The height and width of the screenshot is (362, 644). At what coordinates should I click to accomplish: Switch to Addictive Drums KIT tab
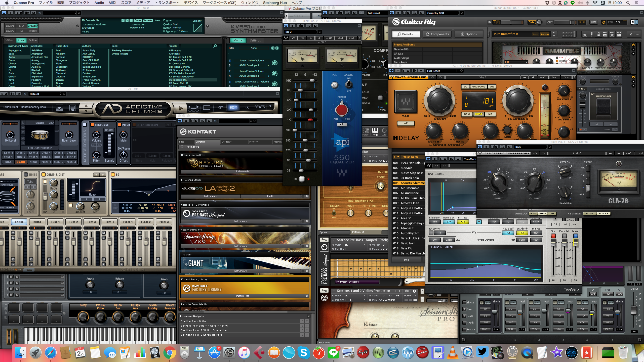pyautogui.click(x=220, y=108)
